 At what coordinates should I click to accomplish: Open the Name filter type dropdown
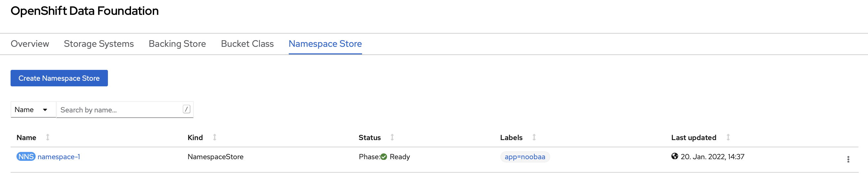pyautogui.click(x=33, y=110)
